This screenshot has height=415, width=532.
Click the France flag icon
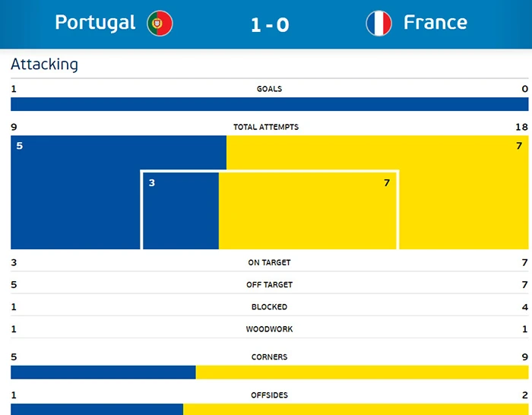(378, 23)
